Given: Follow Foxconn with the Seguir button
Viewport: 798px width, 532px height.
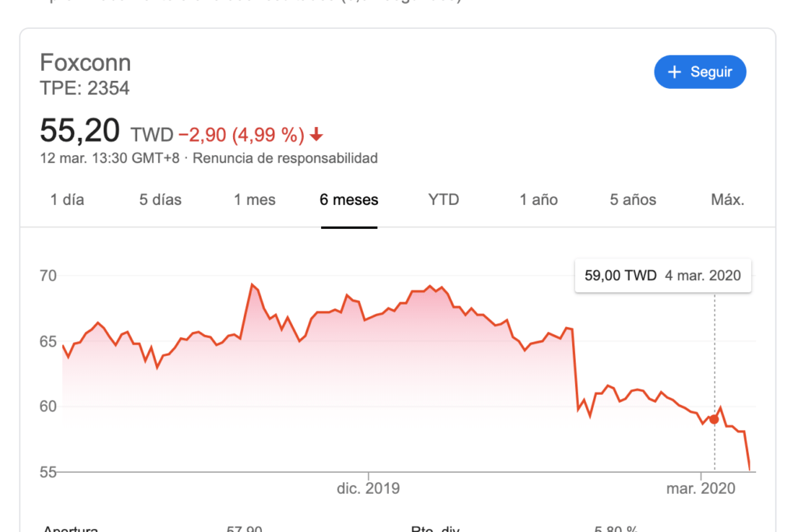Looking at the screenshot, I should pos(700,72).
